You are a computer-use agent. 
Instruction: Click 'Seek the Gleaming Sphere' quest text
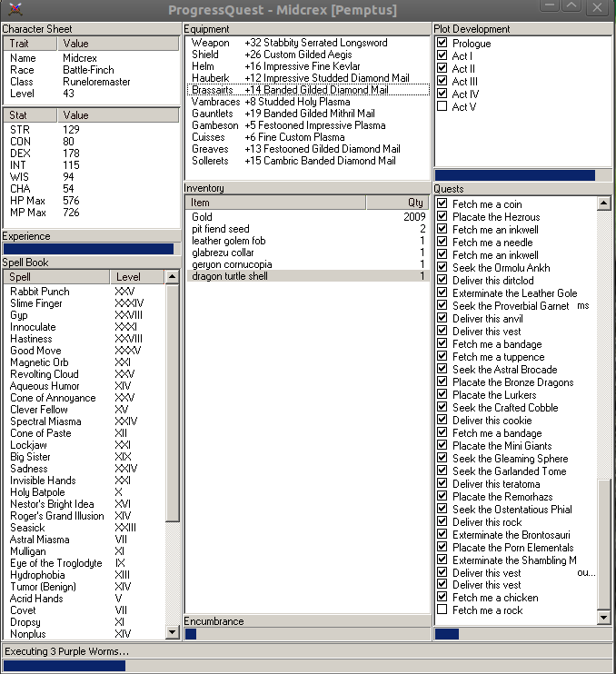point(511,458)
